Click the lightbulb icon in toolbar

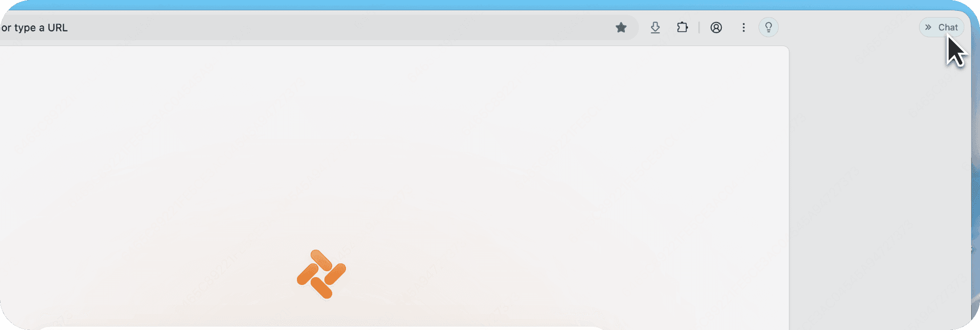(x=768, y=27)
